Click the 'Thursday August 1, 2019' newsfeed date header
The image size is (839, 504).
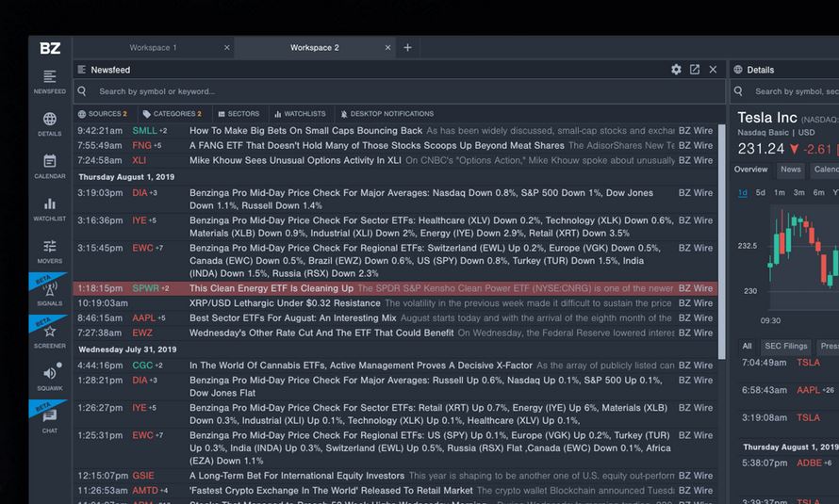[126, 177]
